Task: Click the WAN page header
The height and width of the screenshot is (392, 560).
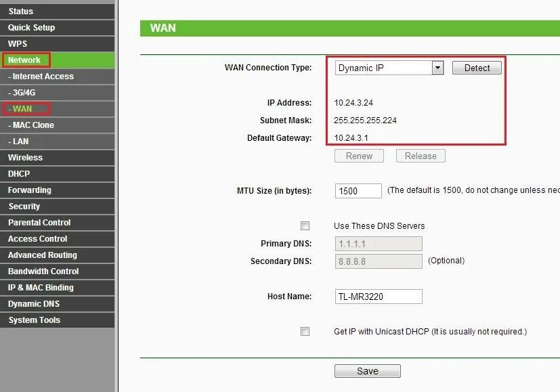Action: [x=350, y=28]
